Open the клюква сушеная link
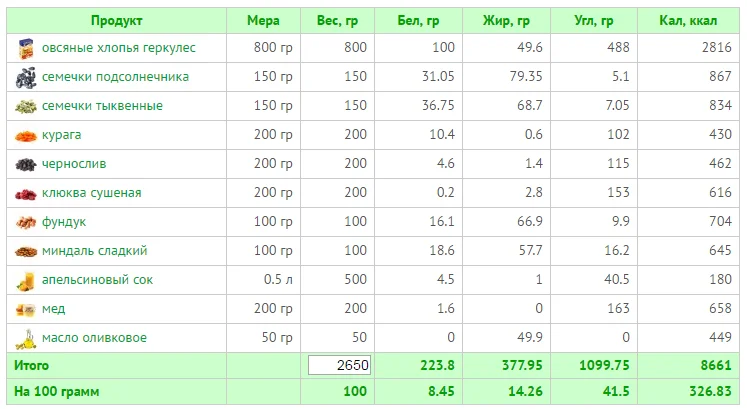This screenshot has height=409, width=747. coord(91,193)
